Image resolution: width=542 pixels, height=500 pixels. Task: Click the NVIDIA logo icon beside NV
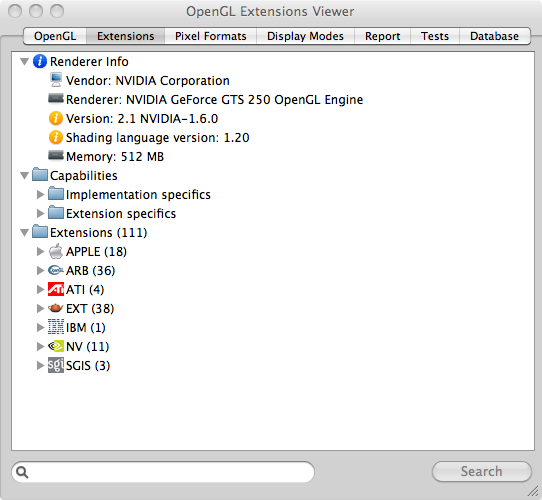click(x=56, y=346)
